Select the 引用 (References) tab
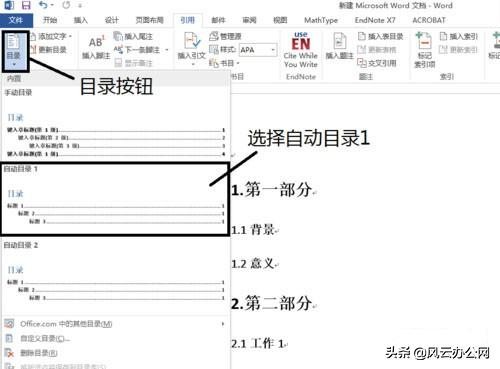This screenshot has height=369, width=500. [x=187, y=20]
